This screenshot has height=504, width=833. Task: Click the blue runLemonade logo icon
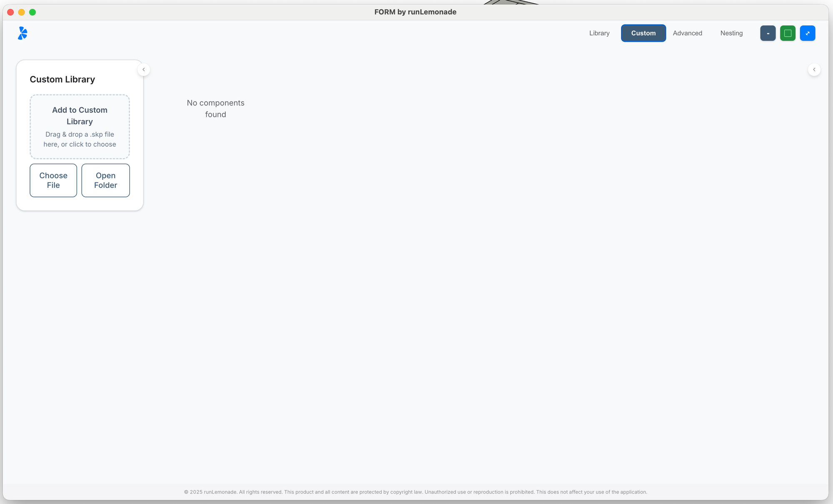[x=22, y=33]
